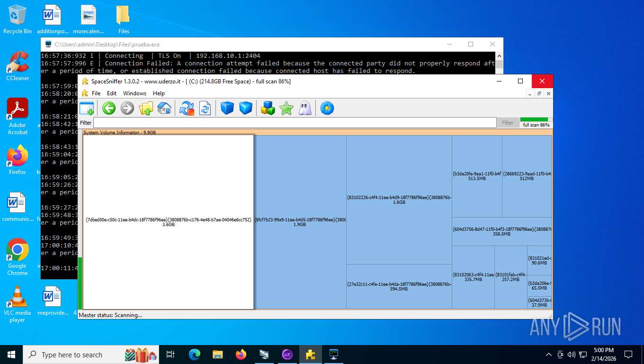The image size is (644, 364).
Task: Click SpaceSniffer menu bar app icon
Action: point(85,93)
